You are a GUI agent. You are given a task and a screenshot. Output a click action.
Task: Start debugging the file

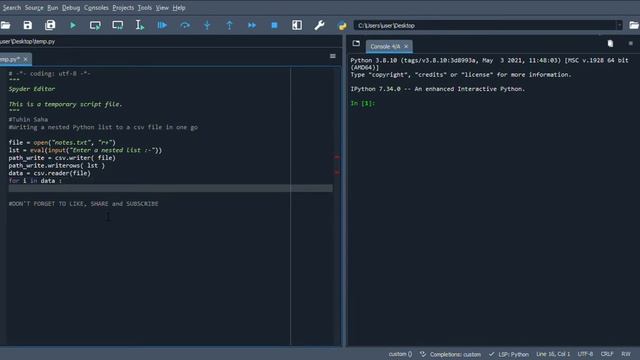point(162,25)
